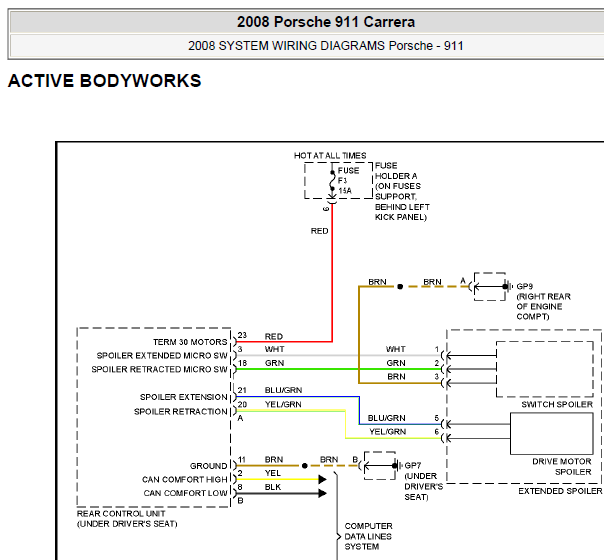Click the splice dot on the GP7 brown wire
This screenshot has width=604, height=560.
[x=305, y=466]
